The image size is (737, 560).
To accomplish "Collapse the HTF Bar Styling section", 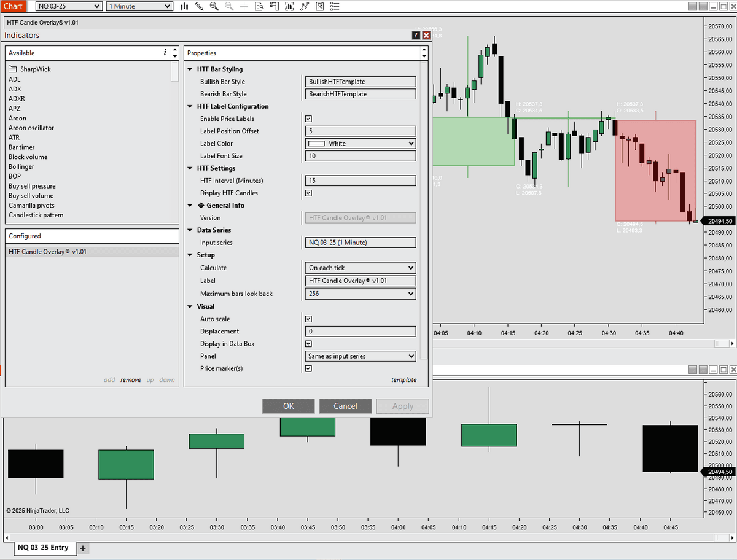I will (190, 69).
